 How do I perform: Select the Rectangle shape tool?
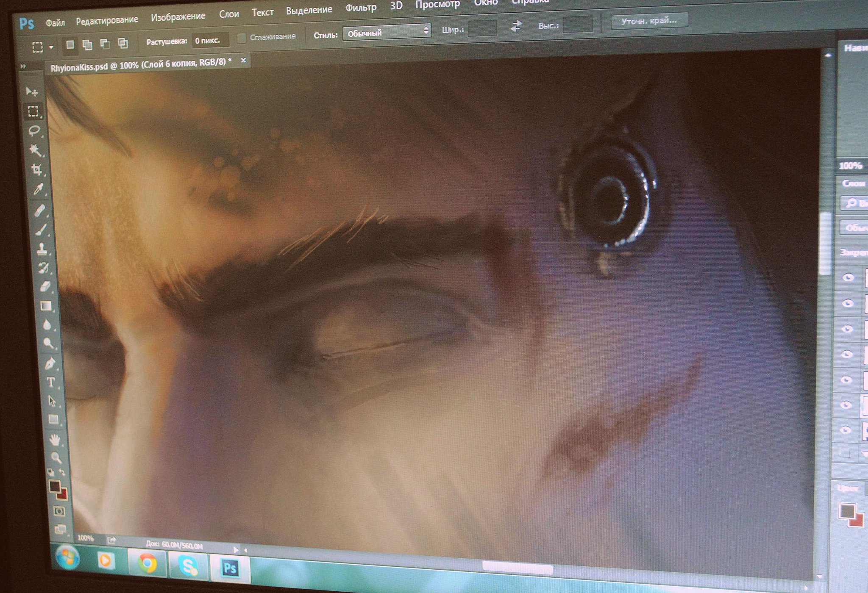(53, 419)
